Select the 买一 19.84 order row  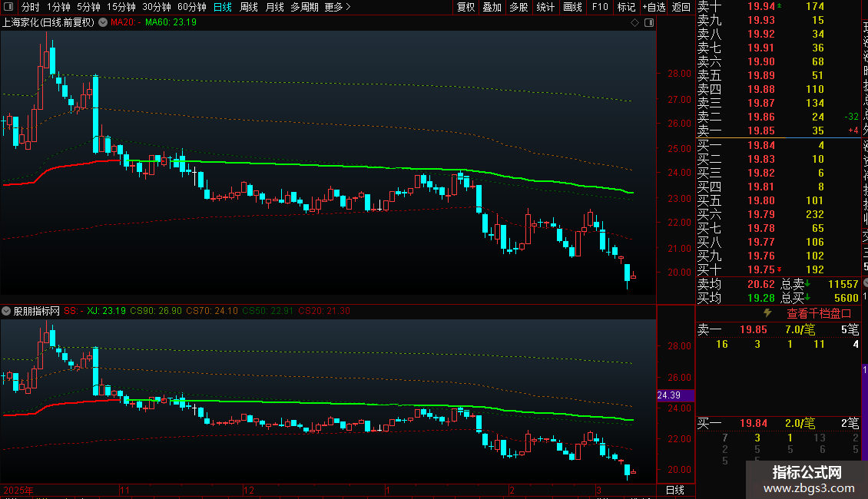(x=778, y=145)
